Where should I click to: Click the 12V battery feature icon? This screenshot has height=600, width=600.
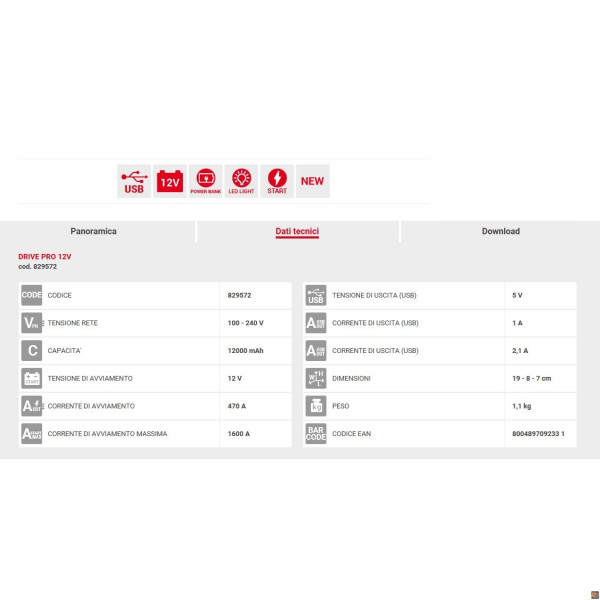coord(170,181)
